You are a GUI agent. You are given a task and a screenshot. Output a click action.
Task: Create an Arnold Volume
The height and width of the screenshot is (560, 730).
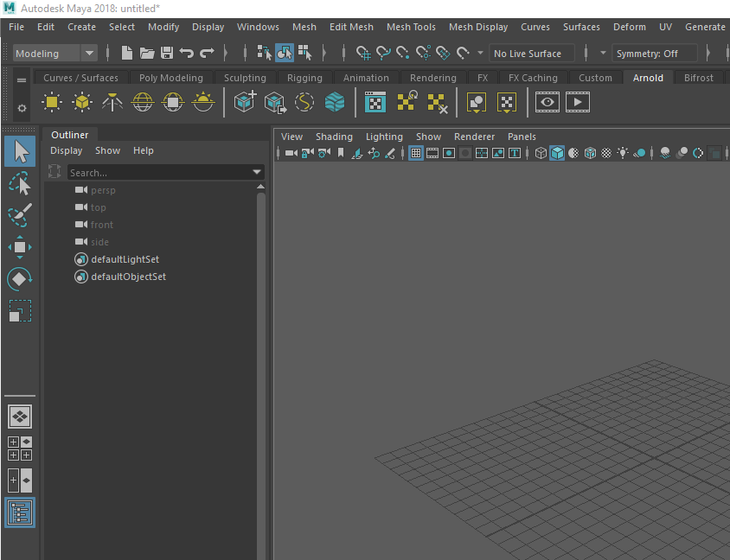click(x=334, y=102)
